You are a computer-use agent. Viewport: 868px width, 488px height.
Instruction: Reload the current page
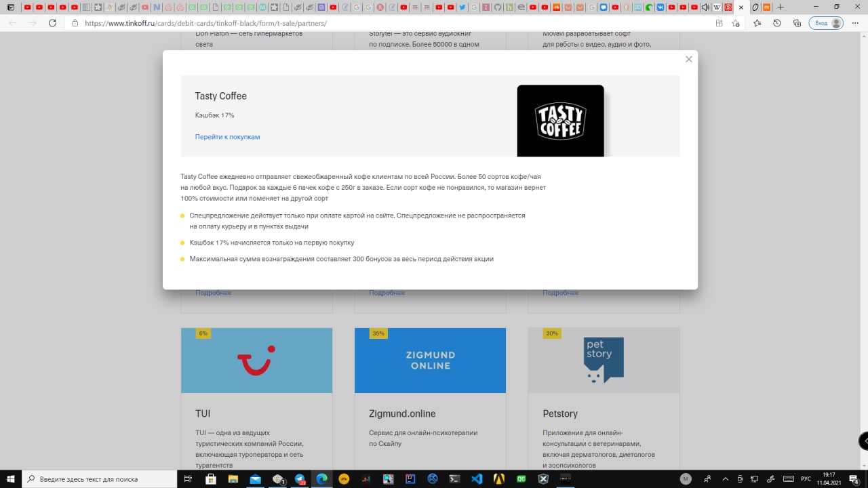(x=52, y=23)
